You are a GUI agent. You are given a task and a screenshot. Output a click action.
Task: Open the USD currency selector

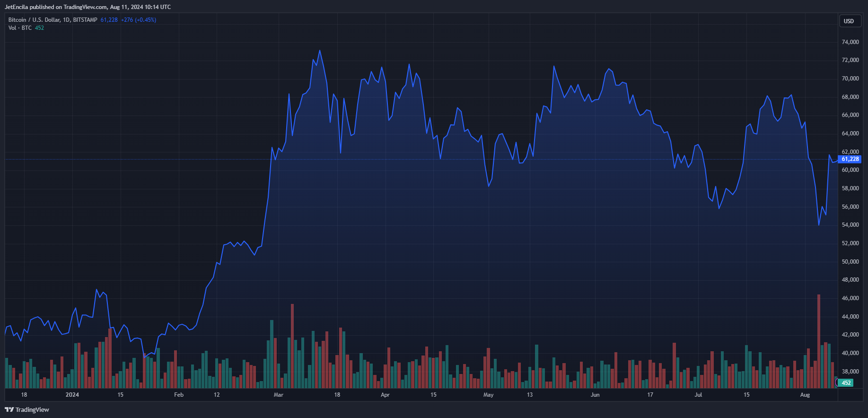849,21
